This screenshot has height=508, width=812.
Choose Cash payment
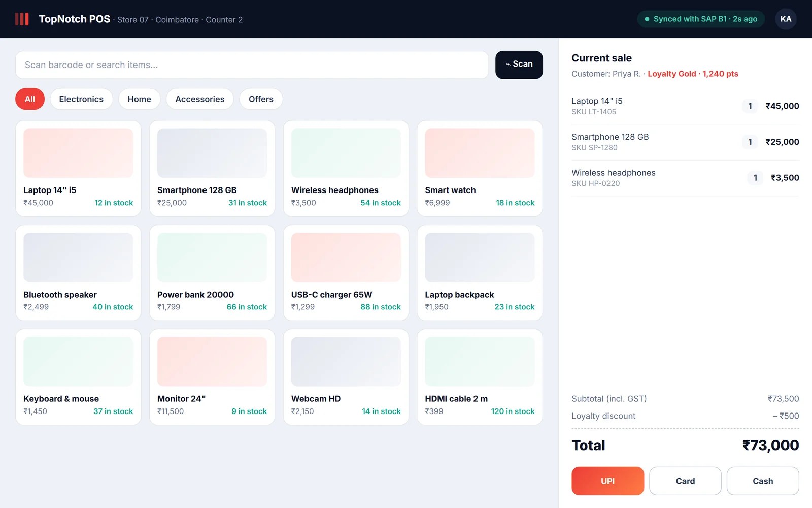pos(763,481)
